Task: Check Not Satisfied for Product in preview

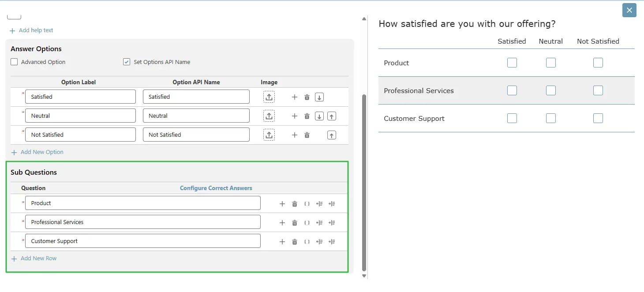Action: (x=598, y=63)
